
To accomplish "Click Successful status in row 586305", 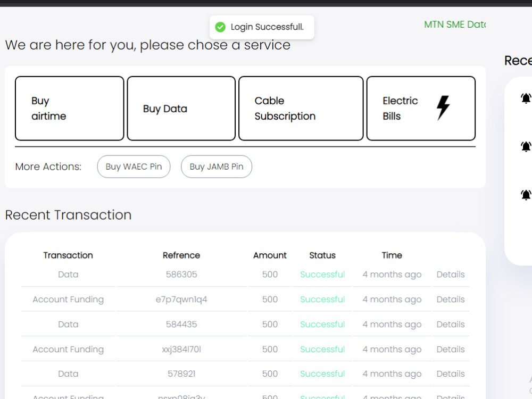I will coord(322,274).
